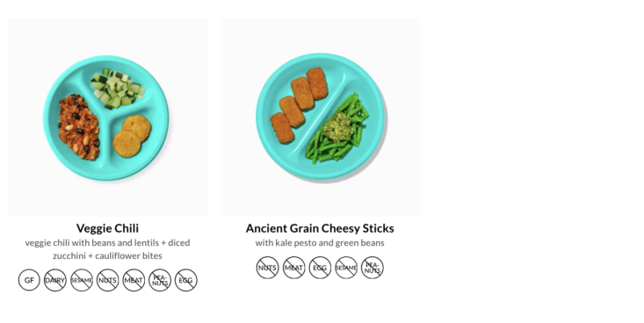The height and width of the screenshot is (323, 644).
Task: Click the nut-free icon under Cheesy Sticks
Action: tap(267, 268)
